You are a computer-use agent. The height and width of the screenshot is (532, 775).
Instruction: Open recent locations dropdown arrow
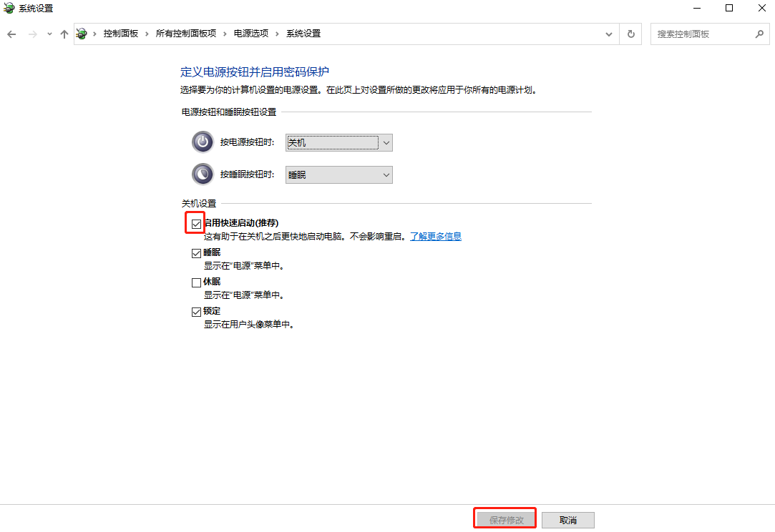point(49,34)
